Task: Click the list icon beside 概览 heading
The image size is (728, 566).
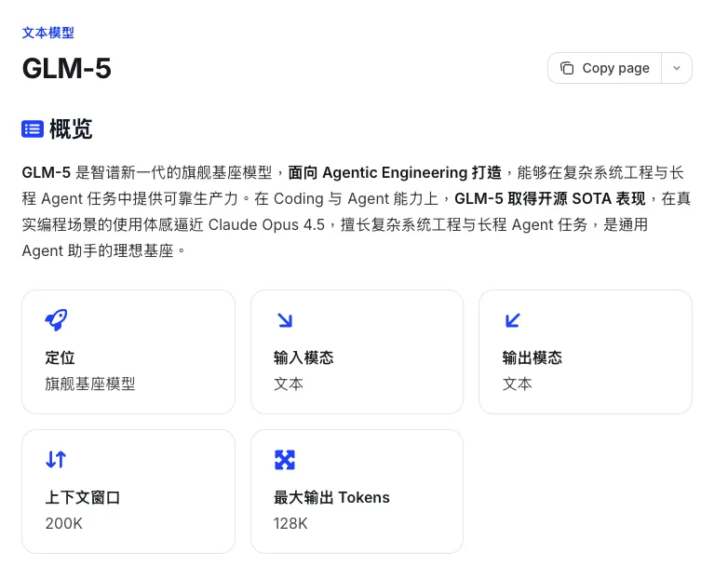Action: [x=33, y=129]
